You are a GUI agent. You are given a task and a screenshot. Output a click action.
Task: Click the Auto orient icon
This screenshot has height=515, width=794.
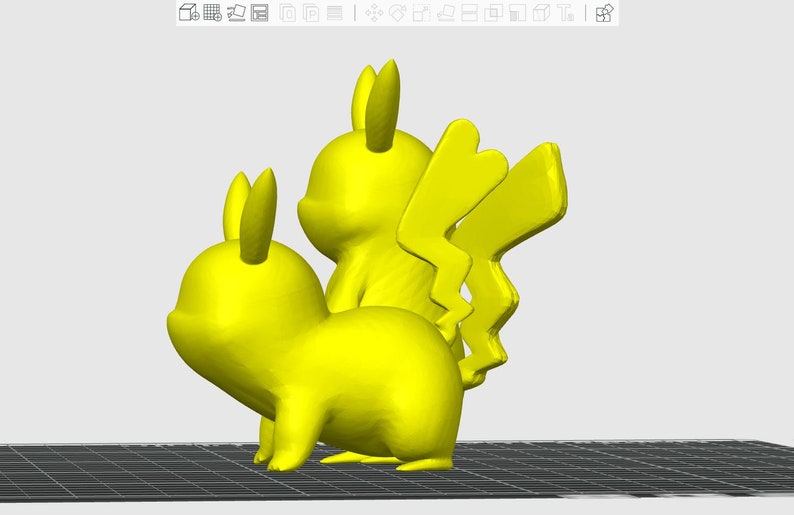pos(236,12)
